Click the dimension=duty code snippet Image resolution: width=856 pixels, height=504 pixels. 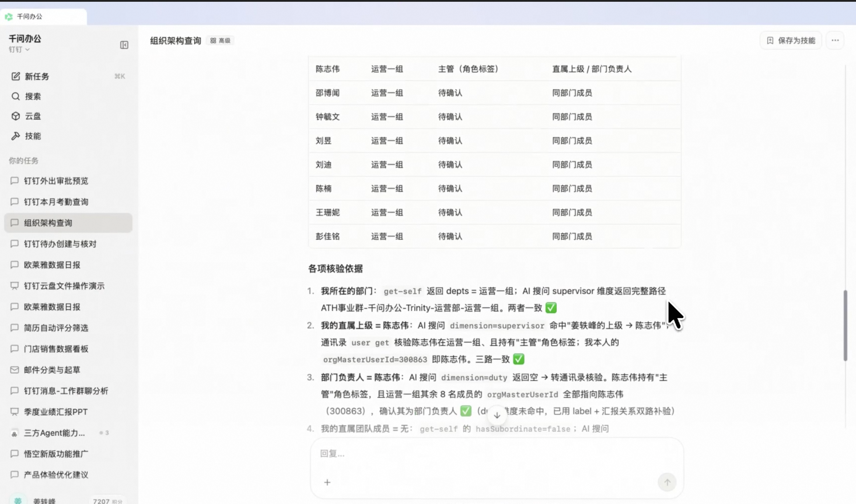click(x=474, y=377)
